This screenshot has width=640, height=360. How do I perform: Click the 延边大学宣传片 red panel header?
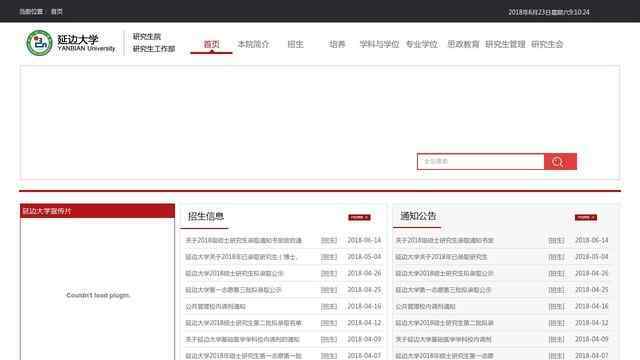[x=98, y=211]
